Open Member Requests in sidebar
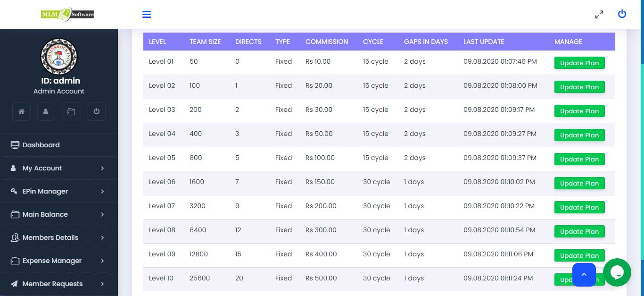The height and width of the screenshot is (296, 644). click(59, 284)
